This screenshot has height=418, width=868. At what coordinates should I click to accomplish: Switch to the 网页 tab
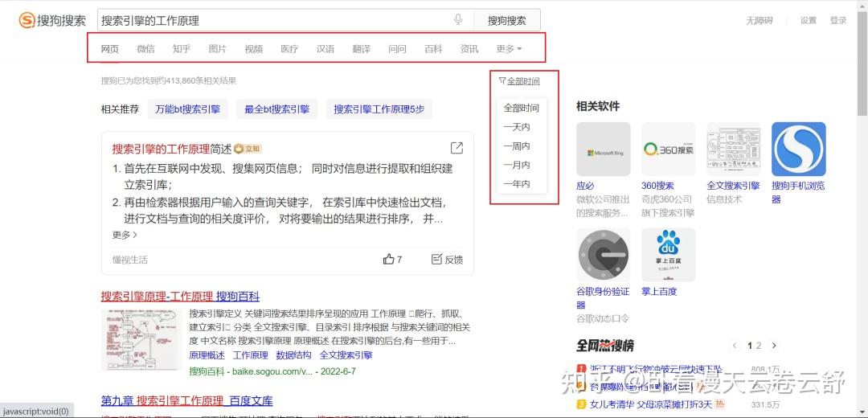pyautogui.click(x=109, y=49)
